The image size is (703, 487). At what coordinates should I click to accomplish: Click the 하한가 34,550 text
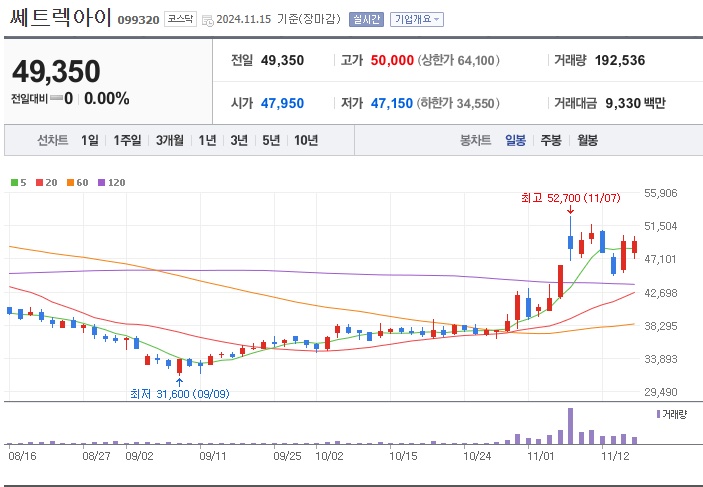(459, 103)
